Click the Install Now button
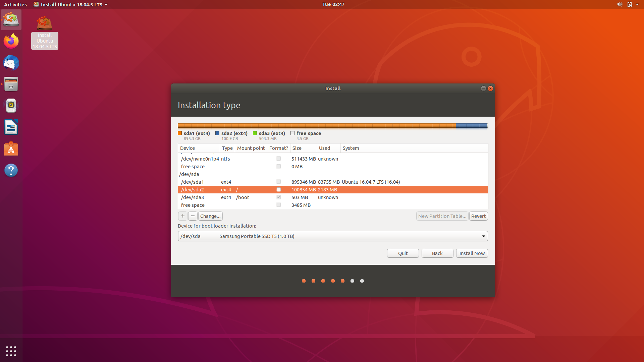 click(x=472, y=253)
